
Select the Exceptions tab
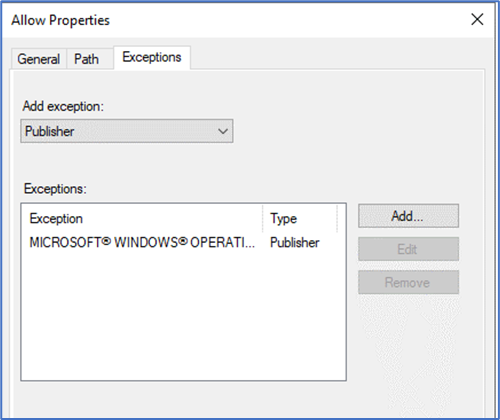click(152, 57)
